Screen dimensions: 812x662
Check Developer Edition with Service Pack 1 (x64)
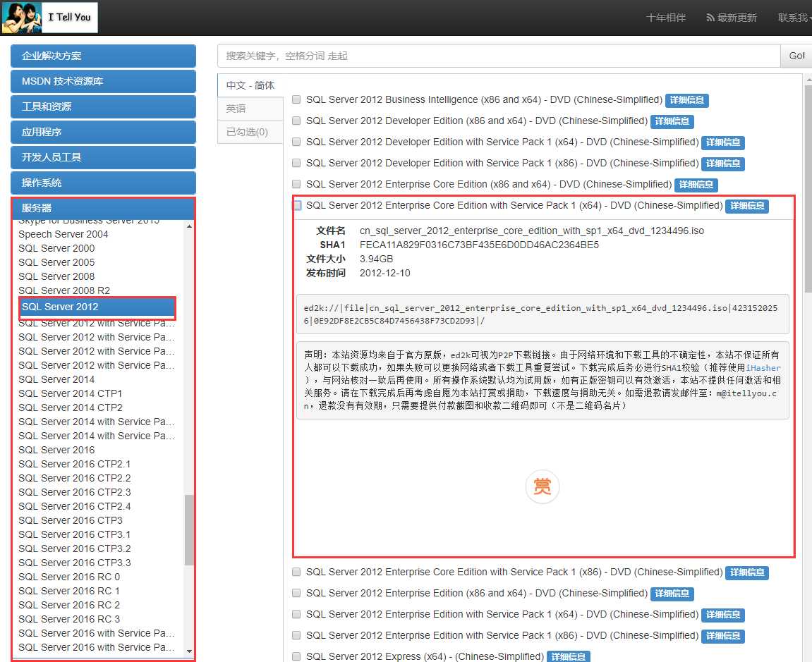point(296,142)
